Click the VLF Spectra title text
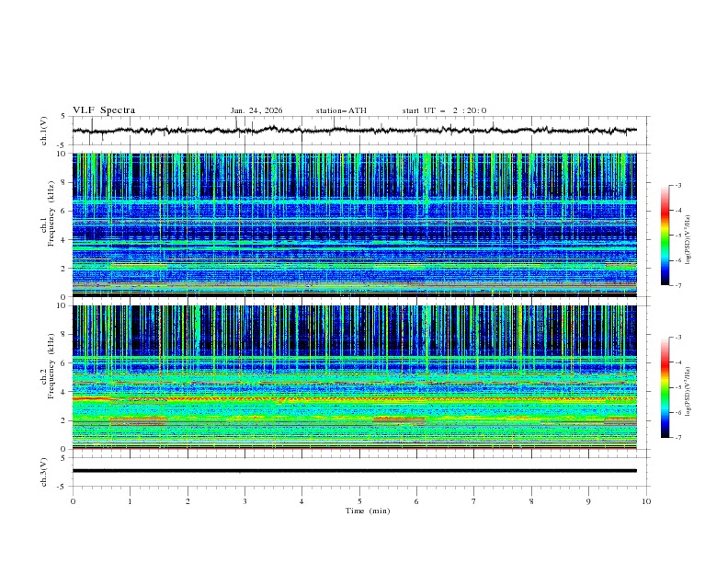Viewport: 728px width, 563px height. pos(104,110)
